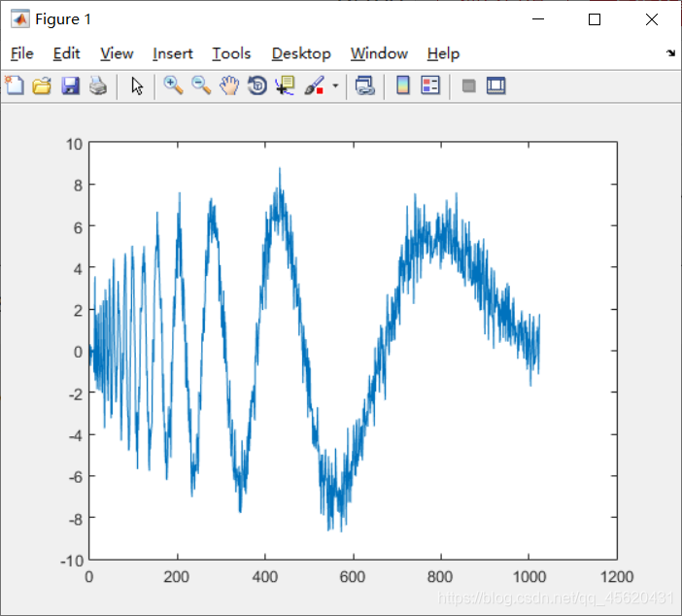
Task: Open the Help menu
Action: 443,53
